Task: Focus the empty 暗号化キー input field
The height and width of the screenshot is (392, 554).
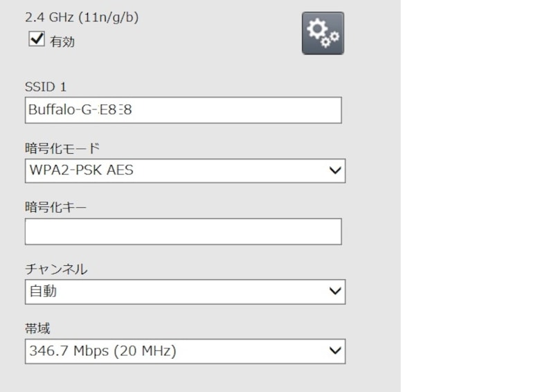Action: click(183, 231)
